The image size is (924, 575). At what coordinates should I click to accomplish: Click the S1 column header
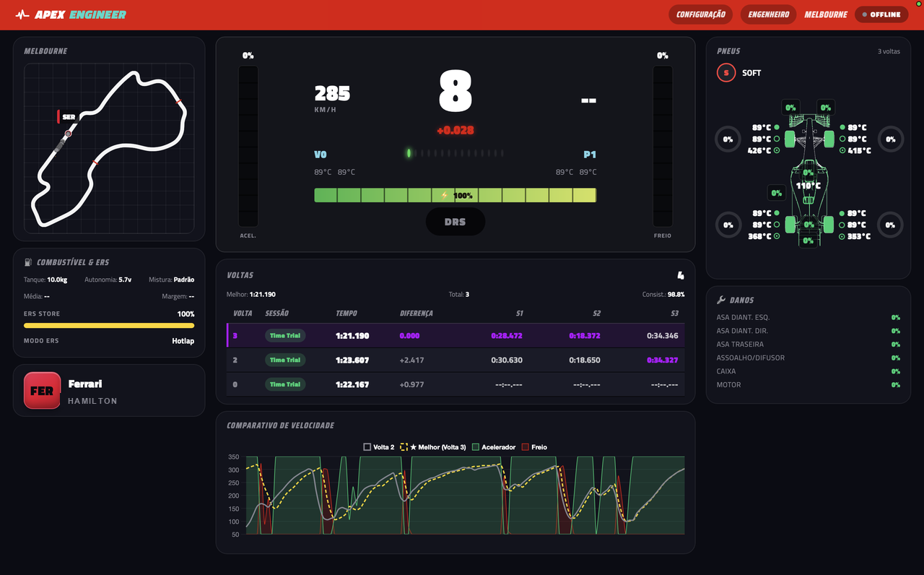pyautogui.click(x=519, y=314)
